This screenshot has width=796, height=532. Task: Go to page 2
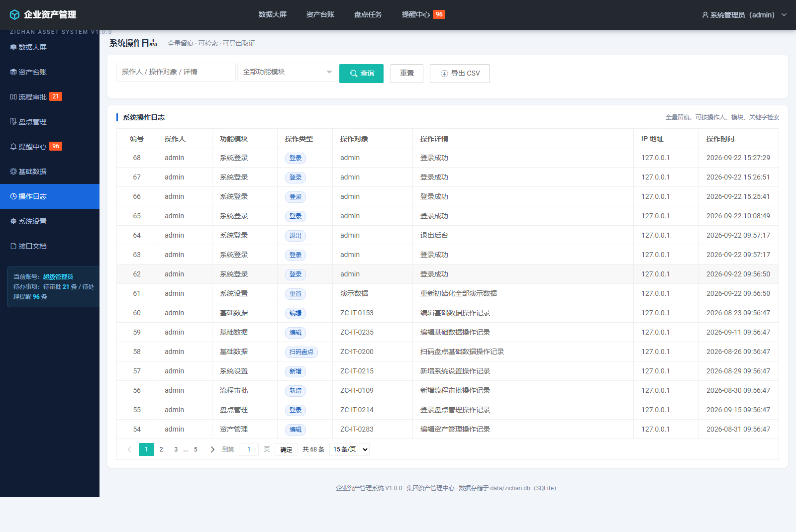coord(161,449)
